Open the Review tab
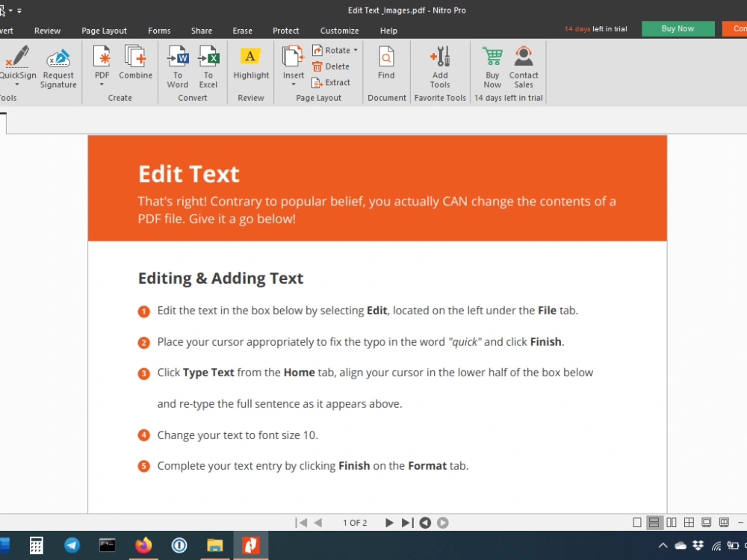The width and height of the screenshot is (747, 560). 47,31
